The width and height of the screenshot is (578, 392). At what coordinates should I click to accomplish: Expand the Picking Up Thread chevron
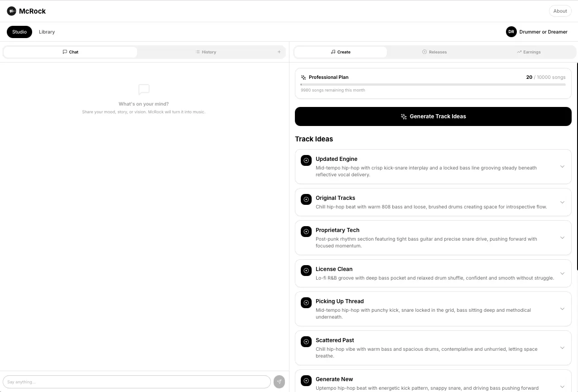[x=562, y=309]
